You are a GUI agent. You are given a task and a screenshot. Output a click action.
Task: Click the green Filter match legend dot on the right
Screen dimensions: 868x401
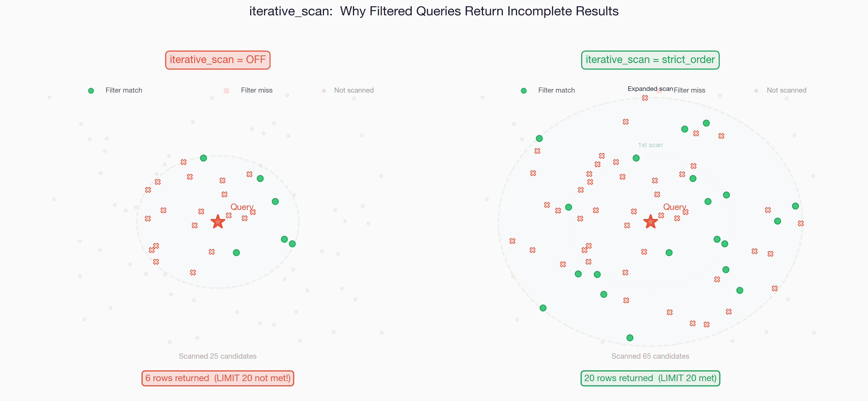524,91
